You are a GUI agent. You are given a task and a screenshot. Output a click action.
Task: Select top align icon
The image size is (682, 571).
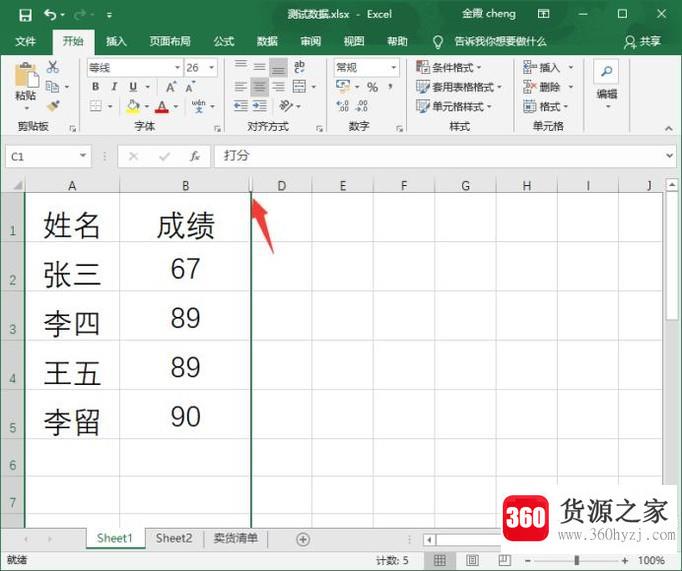pos(241,67)
